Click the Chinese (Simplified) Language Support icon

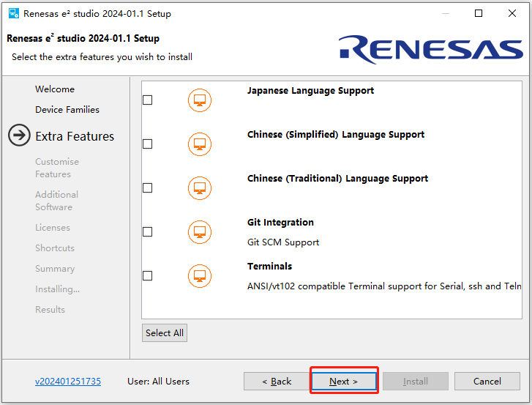pyautogui.click(x=200, y=144)
